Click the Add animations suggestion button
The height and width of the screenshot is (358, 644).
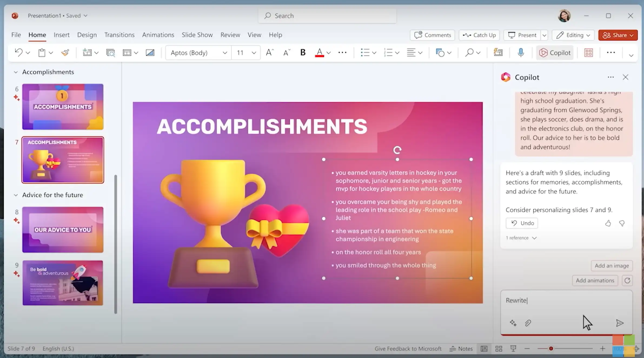click(595, 280)
